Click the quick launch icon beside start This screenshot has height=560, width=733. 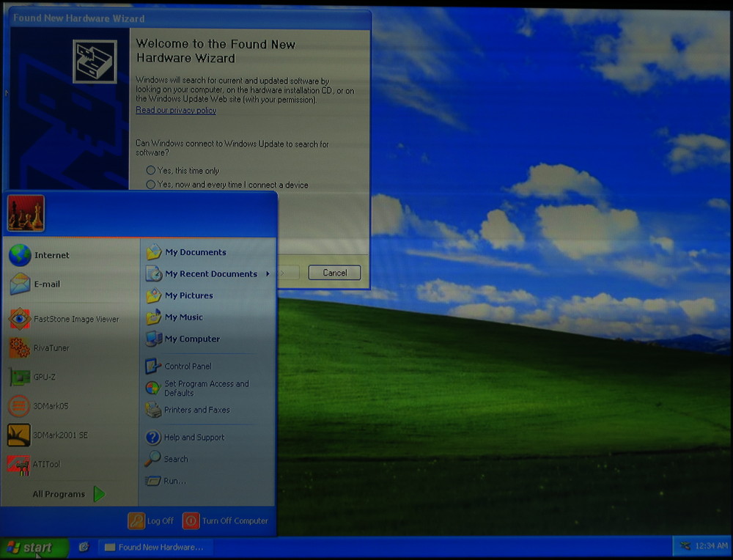[x=84, y=547]
